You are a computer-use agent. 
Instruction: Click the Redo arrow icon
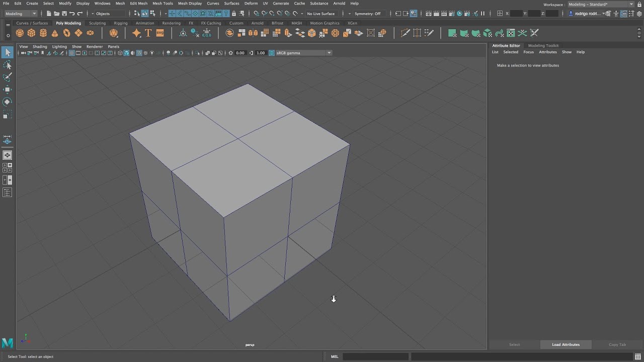79,14
